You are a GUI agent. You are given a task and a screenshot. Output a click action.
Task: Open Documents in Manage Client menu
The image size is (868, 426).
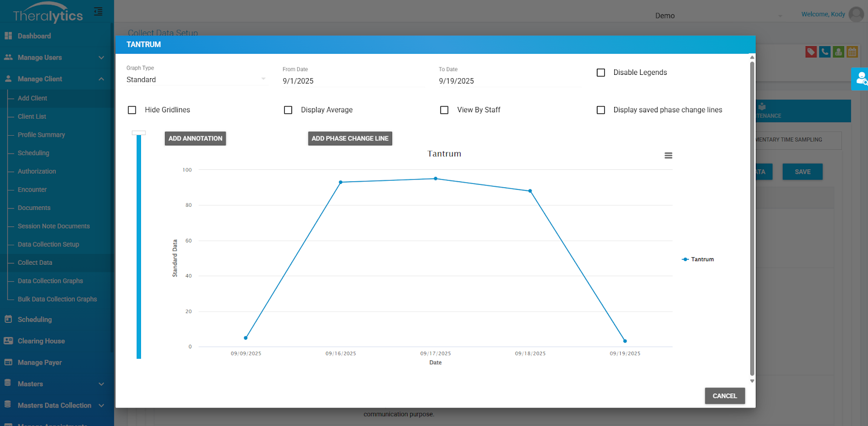[x=34, y=208]
